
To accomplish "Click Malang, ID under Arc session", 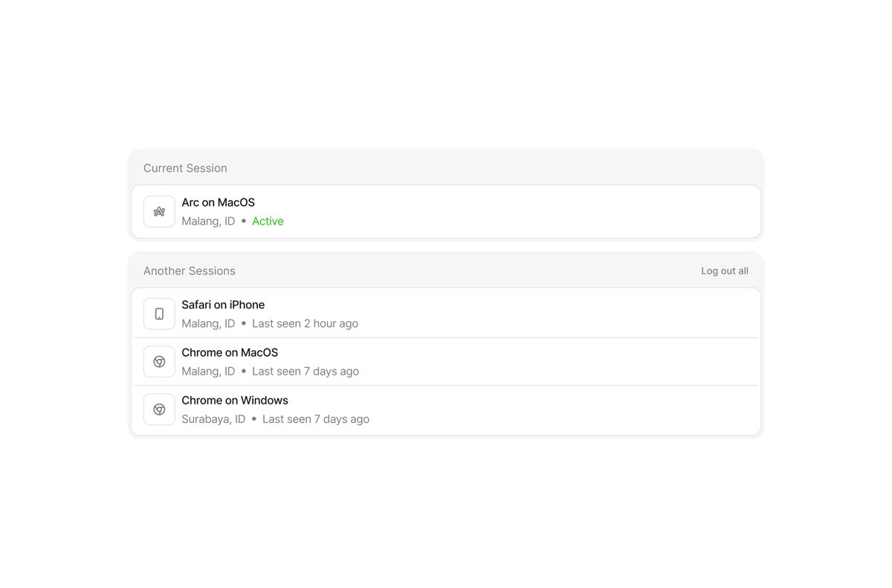I will click(x=208, y=222).
